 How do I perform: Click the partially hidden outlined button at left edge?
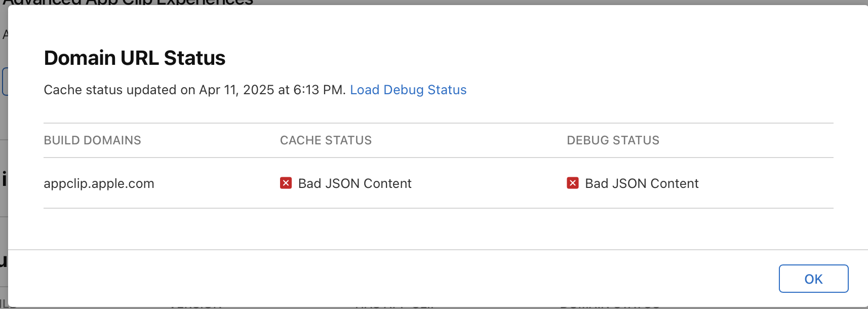5,81
